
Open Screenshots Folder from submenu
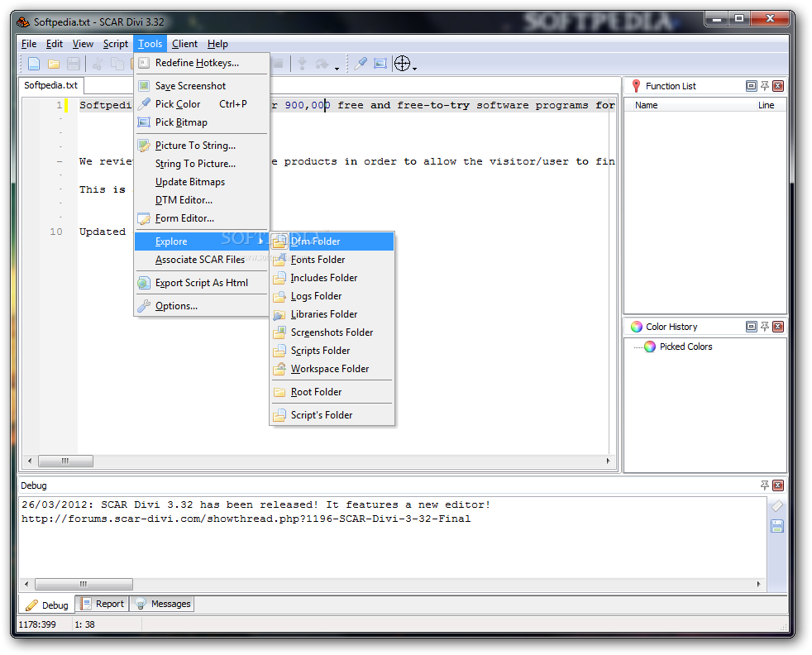(x=332, y=332)
